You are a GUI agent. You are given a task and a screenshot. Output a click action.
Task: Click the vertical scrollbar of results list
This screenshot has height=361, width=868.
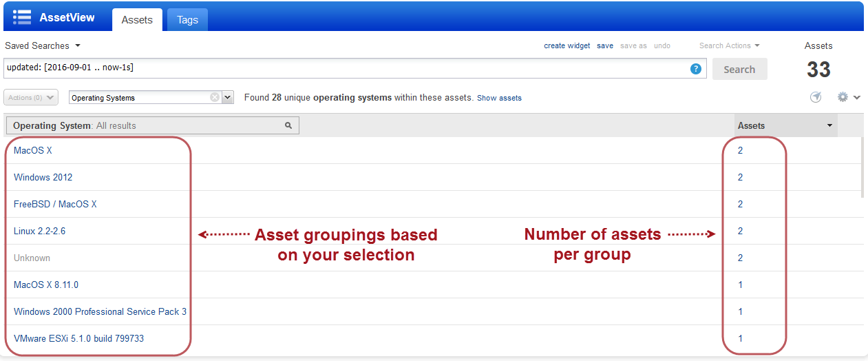tap(861, 167)
